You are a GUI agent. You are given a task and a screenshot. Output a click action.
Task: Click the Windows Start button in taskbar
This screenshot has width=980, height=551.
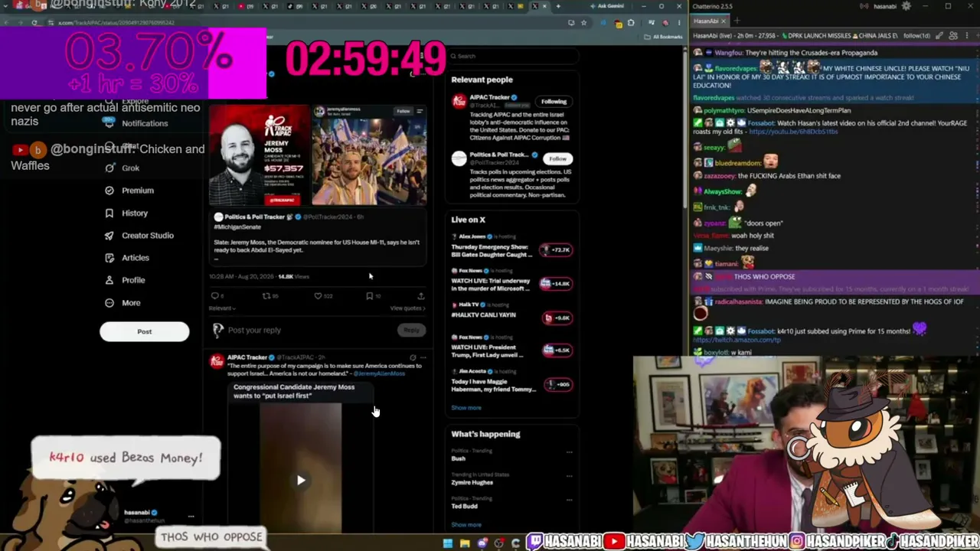(x=448, y=543)
